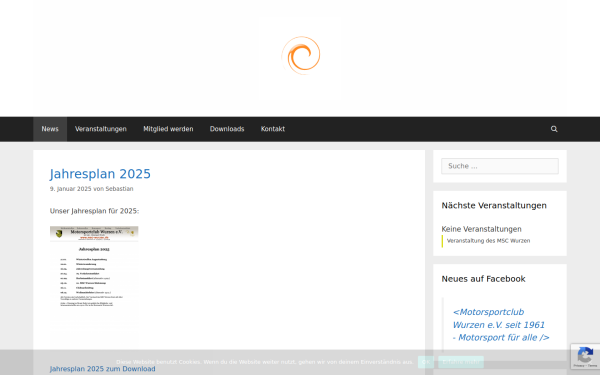
Task: Click the reCAPTCHA badge icon
Action: [585, 356]
